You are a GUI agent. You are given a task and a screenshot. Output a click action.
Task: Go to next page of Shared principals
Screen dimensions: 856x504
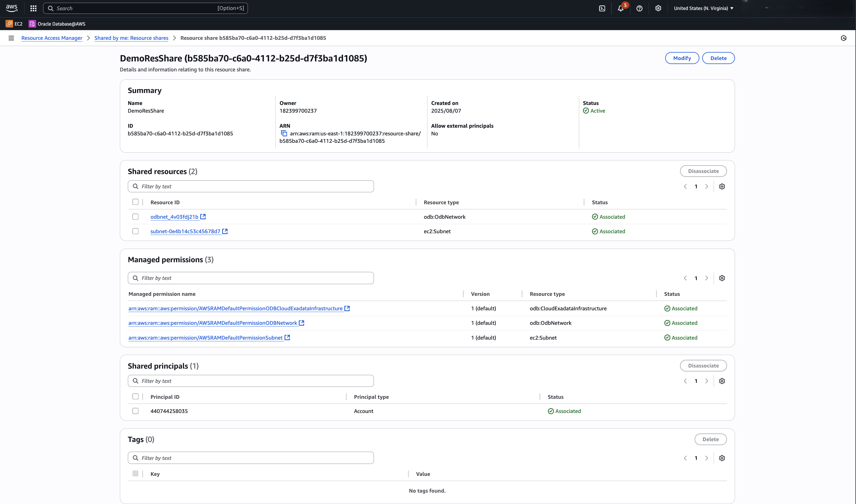tap(707, 381)
